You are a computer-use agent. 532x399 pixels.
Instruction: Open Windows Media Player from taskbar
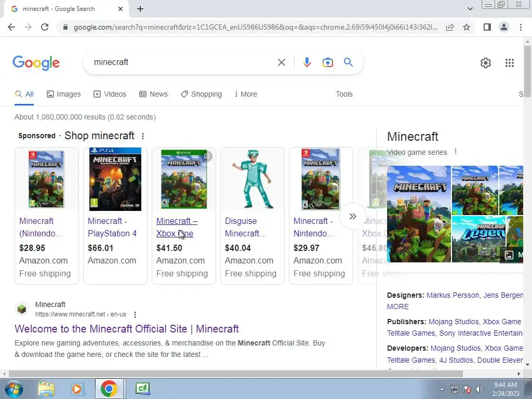point(77,389)
